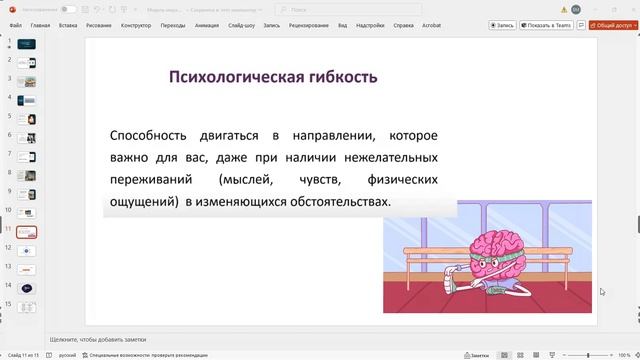Open the accessibility Специальные возможности checker status
This screenshot has height=360, width=640.
(145, 355)
